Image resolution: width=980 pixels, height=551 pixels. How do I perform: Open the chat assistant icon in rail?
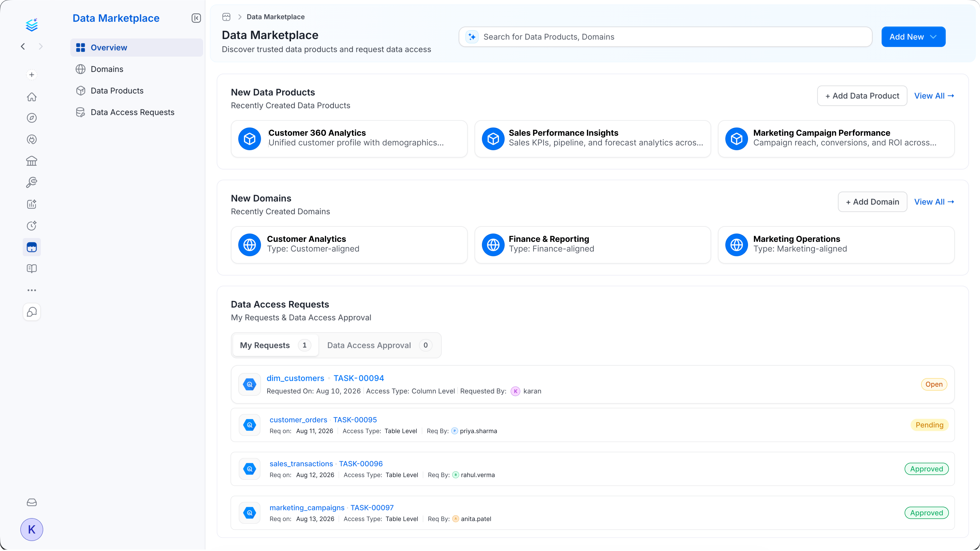(x=32, y=312)
